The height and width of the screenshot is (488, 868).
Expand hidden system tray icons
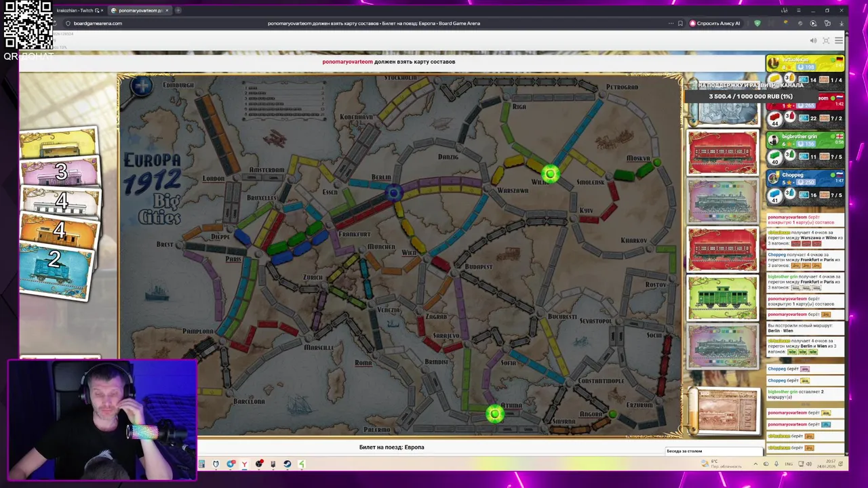pyautogui.click(x=755, y=464)
